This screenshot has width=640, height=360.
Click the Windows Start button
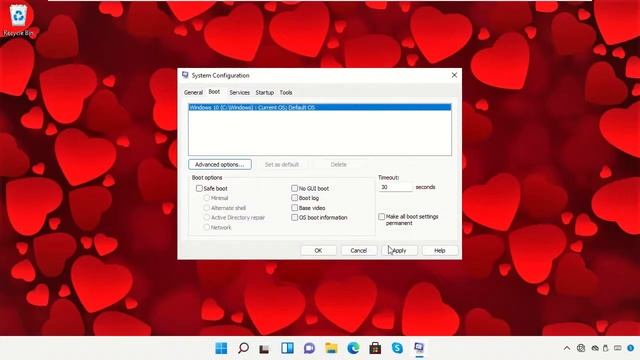coord(221,348)
